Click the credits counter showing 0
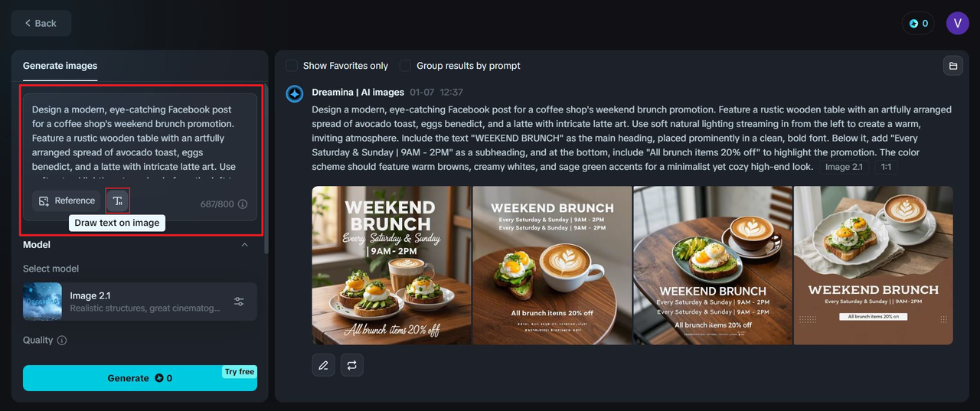The width and height of the screenshot is (980, 411). coord(918,23)
